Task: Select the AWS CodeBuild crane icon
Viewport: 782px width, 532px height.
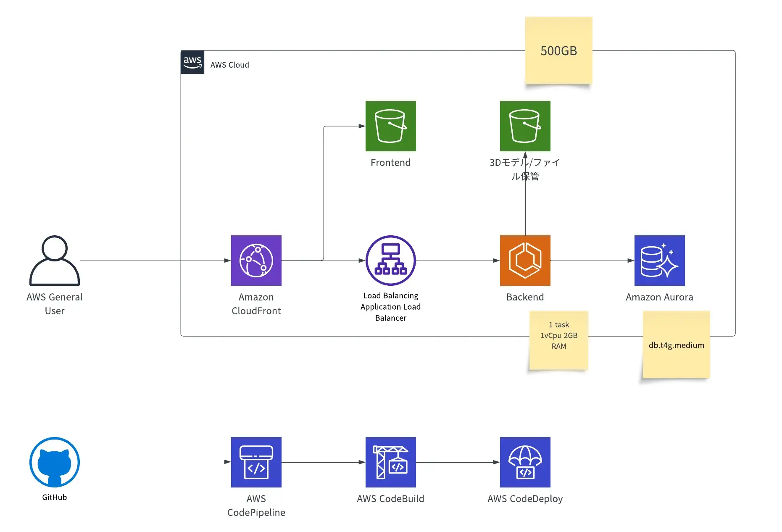Action: point(390,462)
